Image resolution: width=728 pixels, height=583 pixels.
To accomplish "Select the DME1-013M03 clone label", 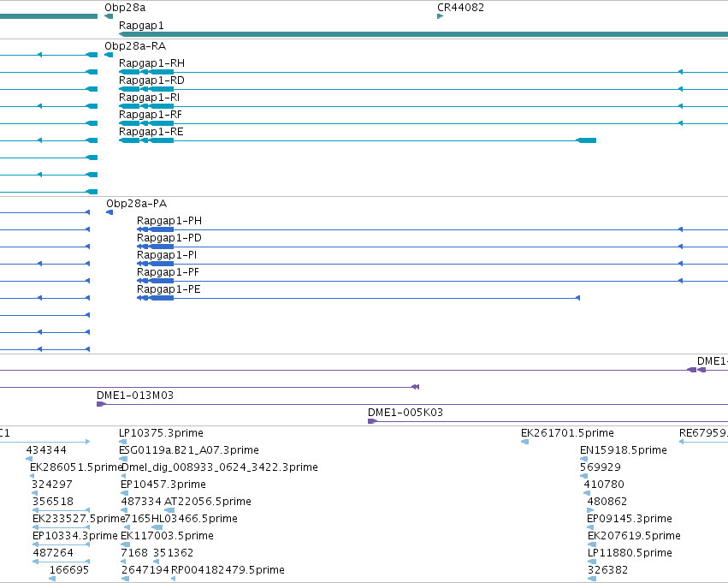I will pos(135,396).
